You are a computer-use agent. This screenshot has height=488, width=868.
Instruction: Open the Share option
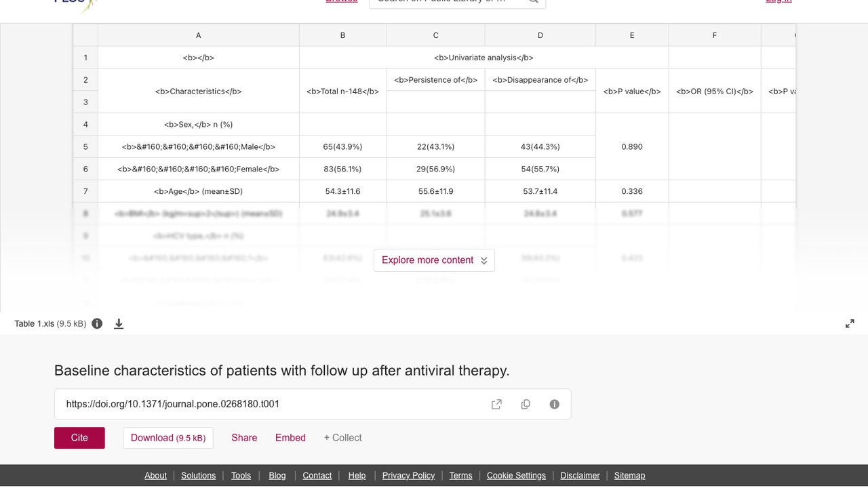pos(244,438)
